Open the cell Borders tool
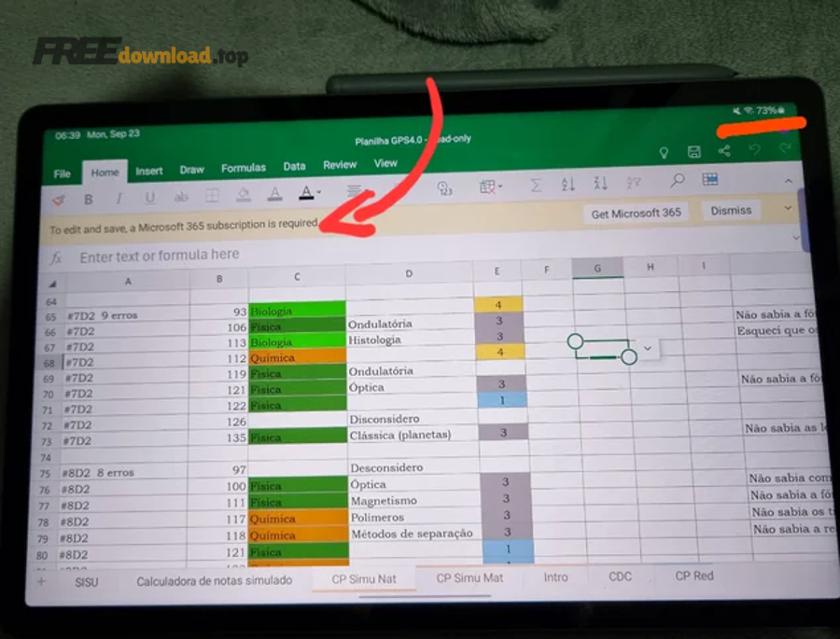The width and height of the screenshot is (840, 639). (x=212, y=196)
